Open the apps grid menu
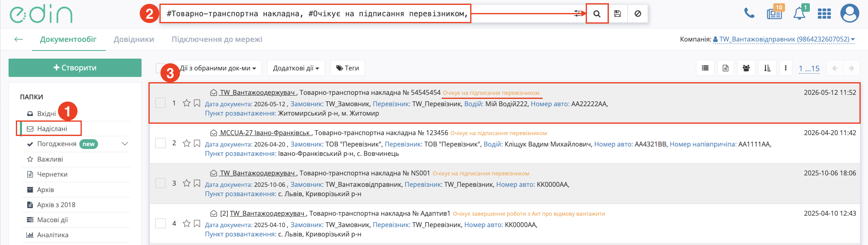The image size is (868, 245). point(824,14)
